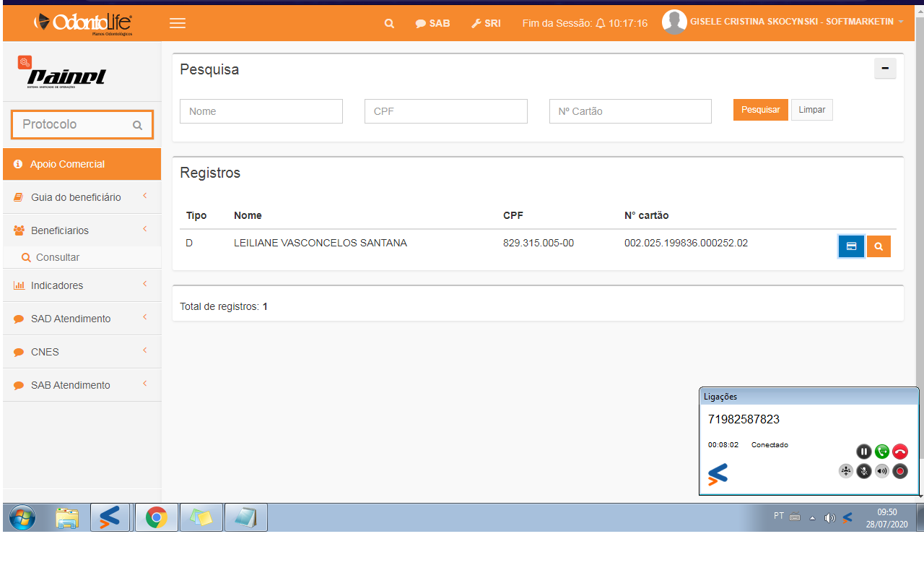
Task: Expand SAD Atendimento chevron
Action: pos(144,317)
